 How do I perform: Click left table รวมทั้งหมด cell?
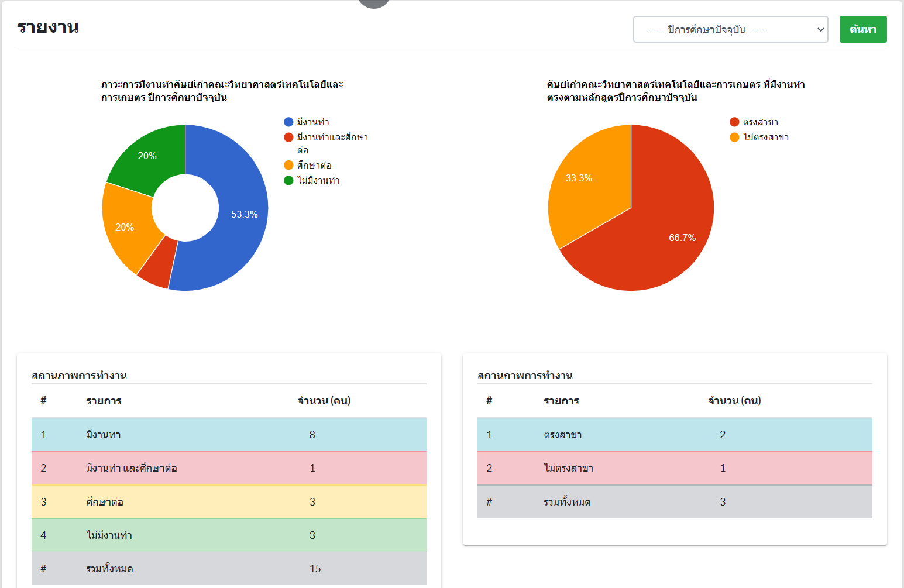109,569
